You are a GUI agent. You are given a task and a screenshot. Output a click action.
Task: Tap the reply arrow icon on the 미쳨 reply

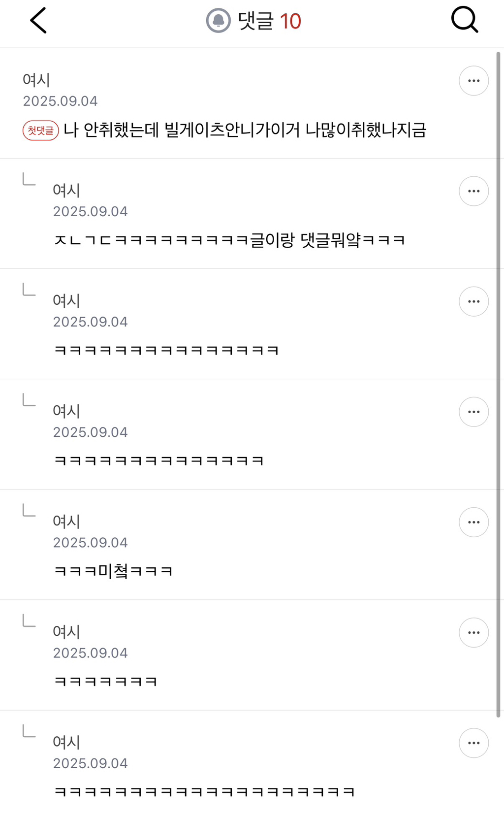pyautogui.click(x=29, y=510)
